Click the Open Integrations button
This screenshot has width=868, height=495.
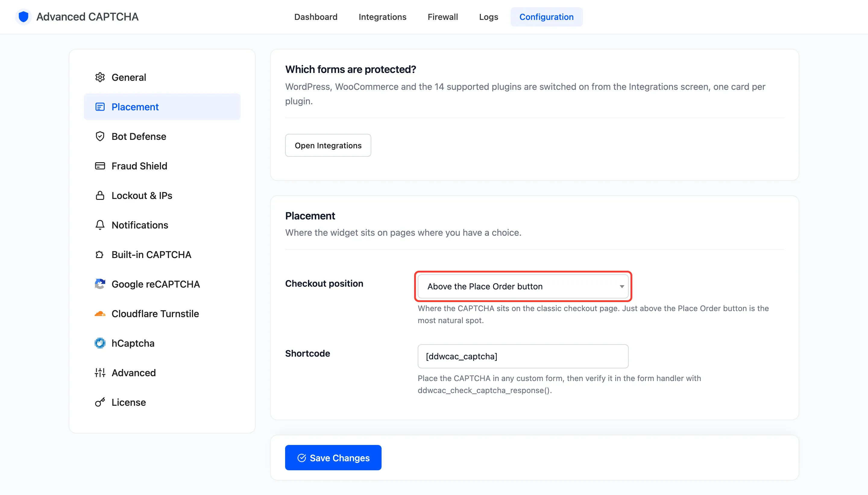[x=328, y=146]
